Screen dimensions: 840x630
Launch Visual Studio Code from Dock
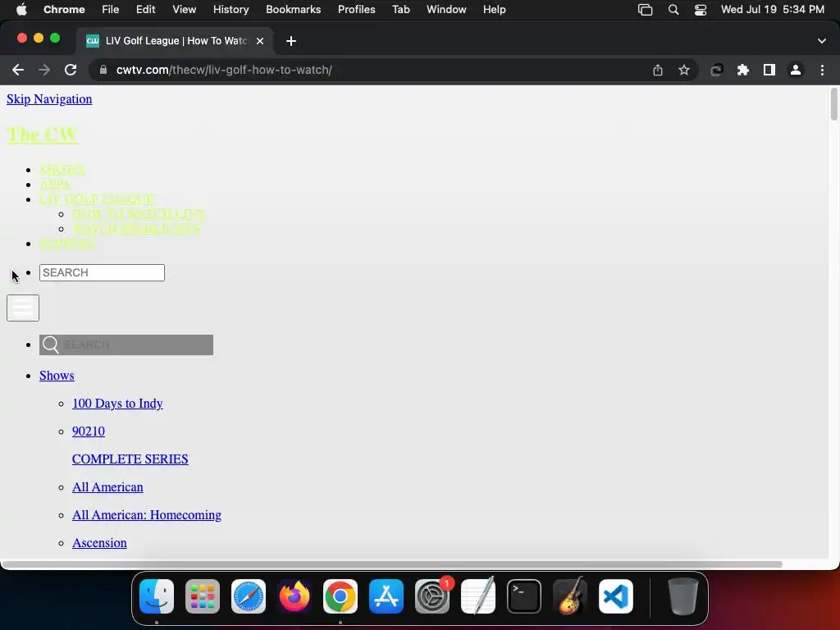616,596
